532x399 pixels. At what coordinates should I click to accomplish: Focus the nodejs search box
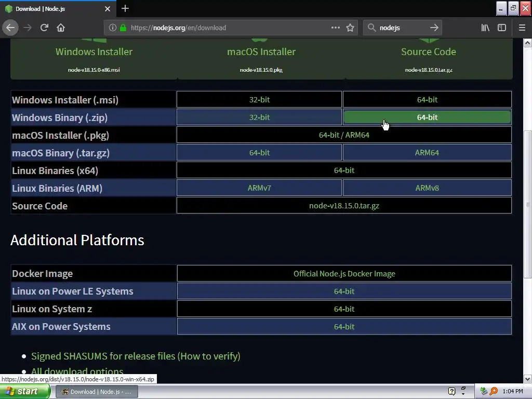click(x=402, y=28)
